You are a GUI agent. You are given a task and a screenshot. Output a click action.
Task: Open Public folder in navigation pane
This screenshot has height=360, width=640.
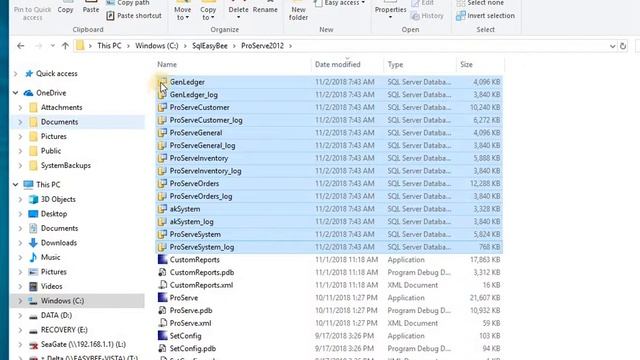[x=51, y=151]
